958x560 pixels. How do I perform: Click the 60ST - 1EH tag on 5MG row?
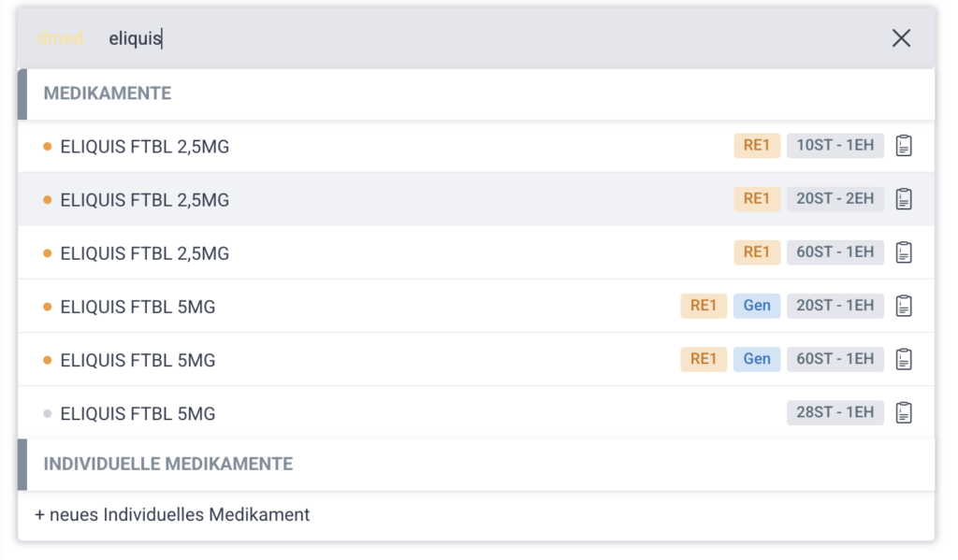pos(835,359)
